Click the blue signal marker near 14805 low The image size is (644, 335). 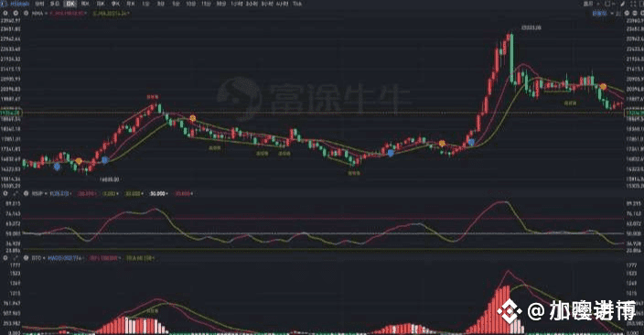pos(104,160)
